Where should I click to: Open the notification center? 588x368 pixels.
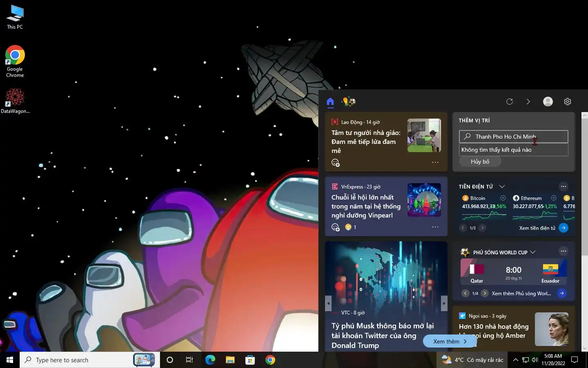(x=575, y=360)
